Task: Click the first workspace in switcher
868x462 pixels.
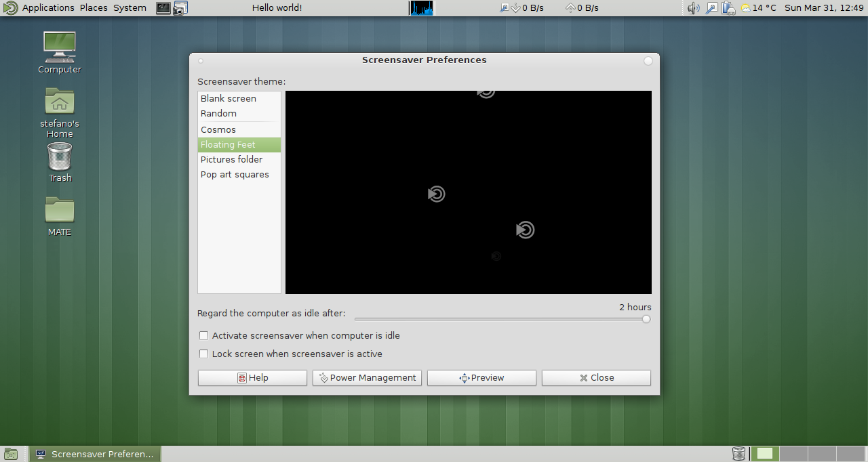Action: (765, 454)
